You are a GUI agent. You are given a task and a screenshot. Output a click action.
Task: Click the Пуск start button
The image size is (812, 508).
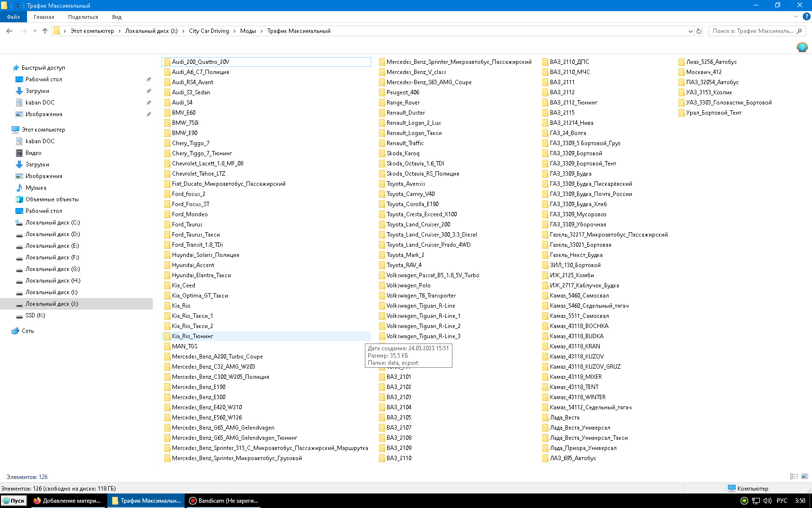14,501
